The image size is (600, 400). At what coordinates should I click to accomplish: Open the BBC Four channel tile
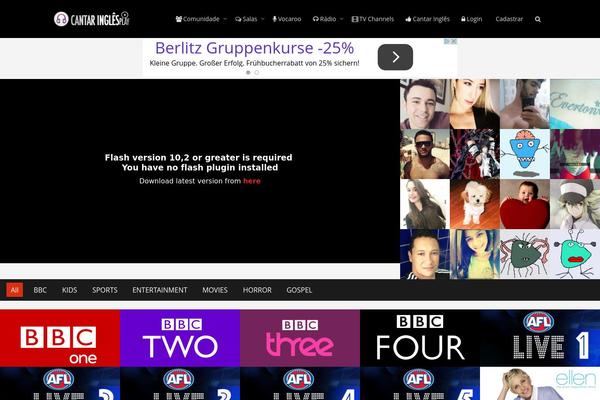(420, 338)
